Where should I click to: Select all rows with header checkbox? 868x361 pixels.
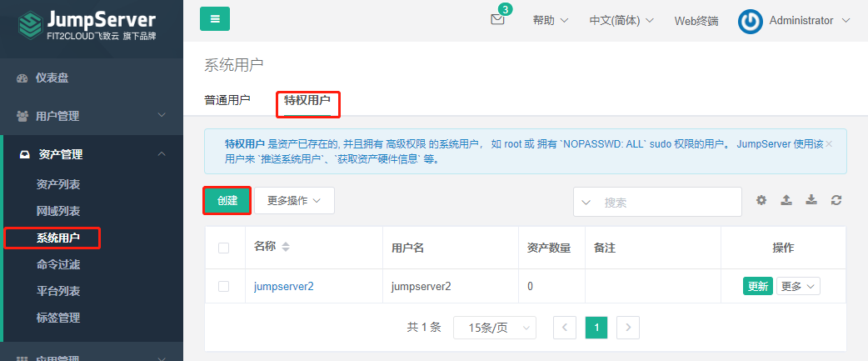(223, 248)
